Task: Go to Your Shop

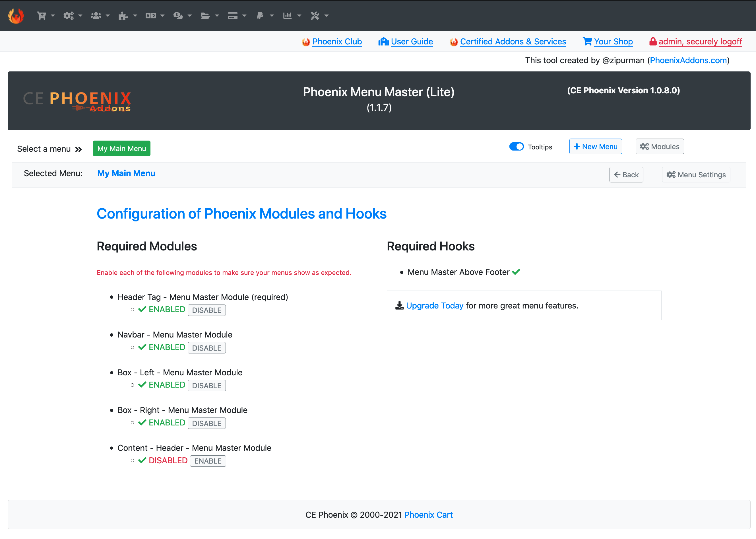Action: pyautogui.click(x=613, y=42)
